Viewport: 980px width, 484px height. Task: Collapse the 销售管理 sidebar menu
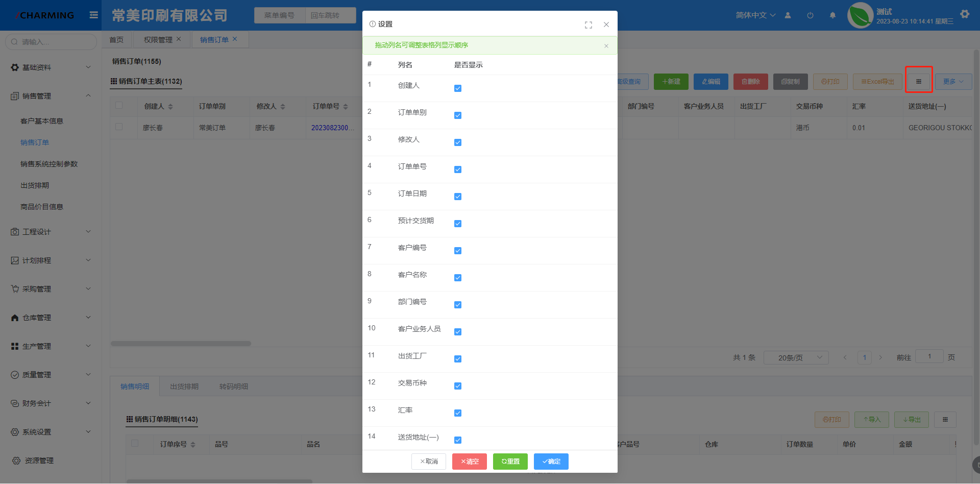(x=51, y=96)
